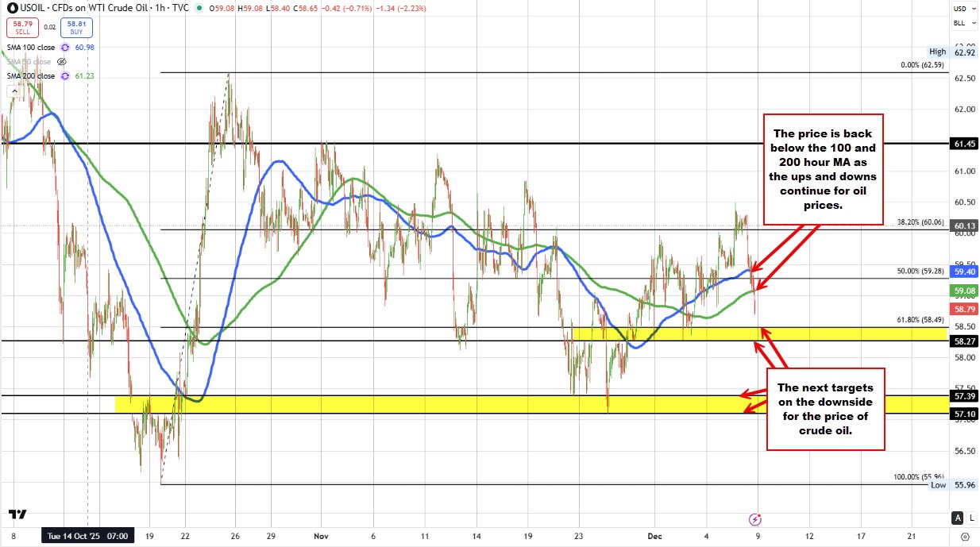Collapse the indicator legend with the chevron arrow
The width and height of the screenshot is (980, 547).
pos(14,91)
